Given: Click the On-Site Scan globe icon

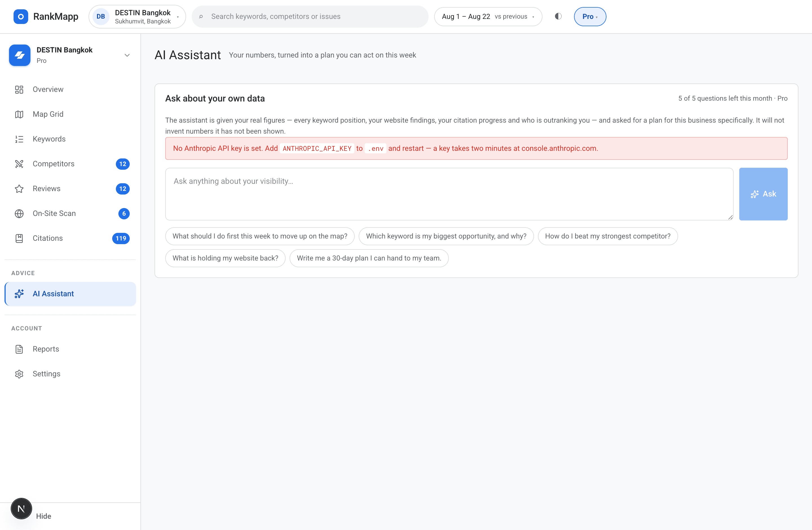Looking at the screenshot, I should click(19, 213).
